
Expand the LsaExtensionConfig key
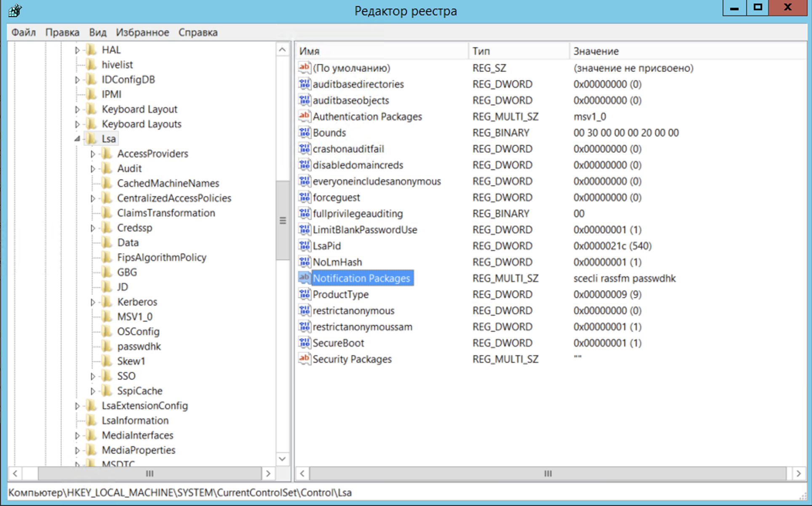point(77,406)
